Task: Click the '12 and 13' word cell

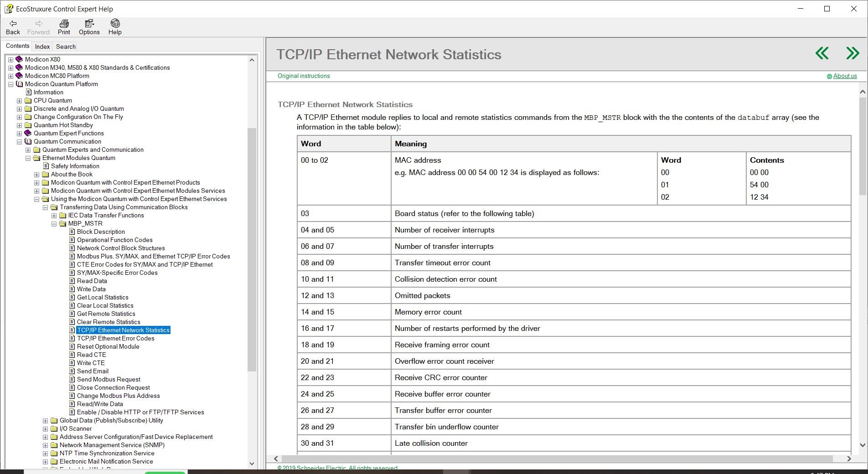Action: [x=344, y=295]
